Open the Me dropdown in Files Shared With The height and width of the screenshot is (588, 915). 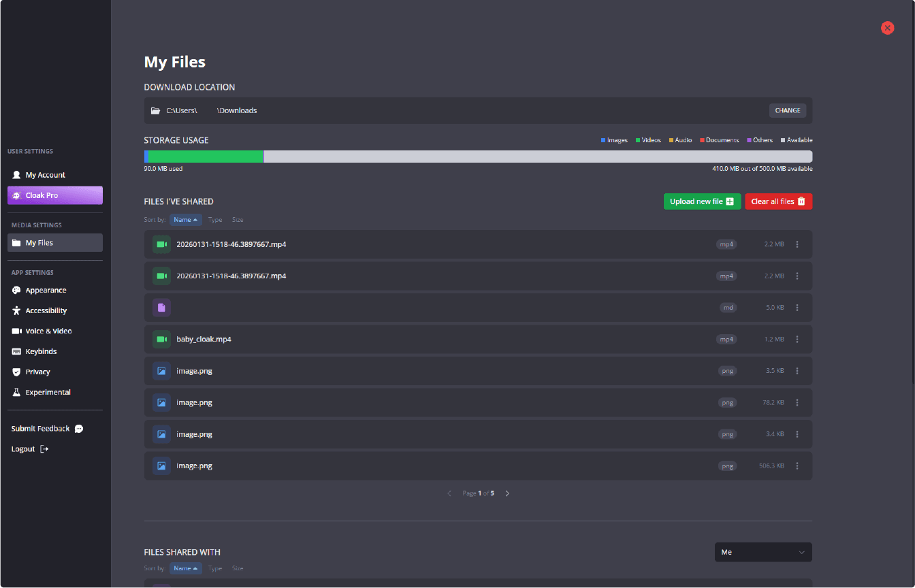click(x=762, y=552)
